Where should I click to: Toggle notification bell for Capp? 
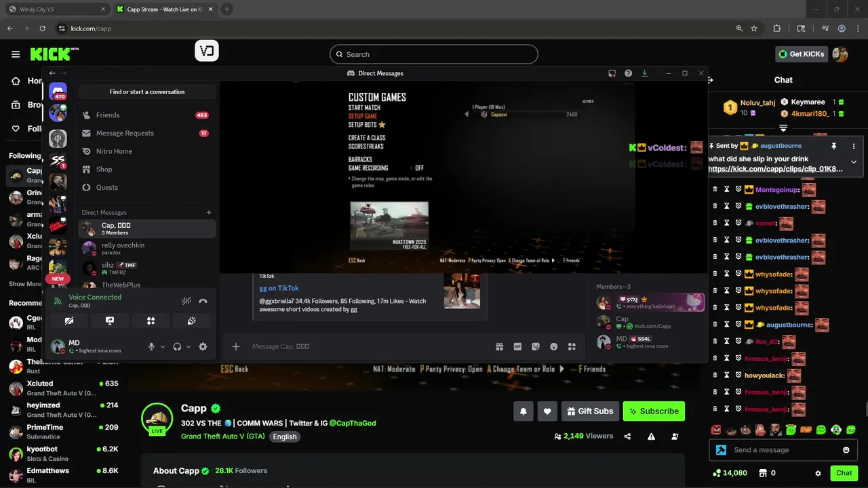[524, 411]
